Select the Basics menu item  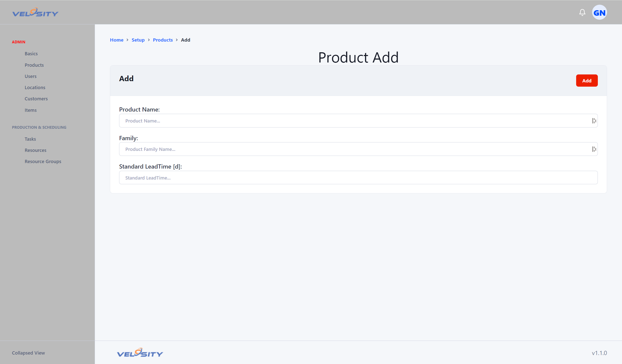click(31, 53)
